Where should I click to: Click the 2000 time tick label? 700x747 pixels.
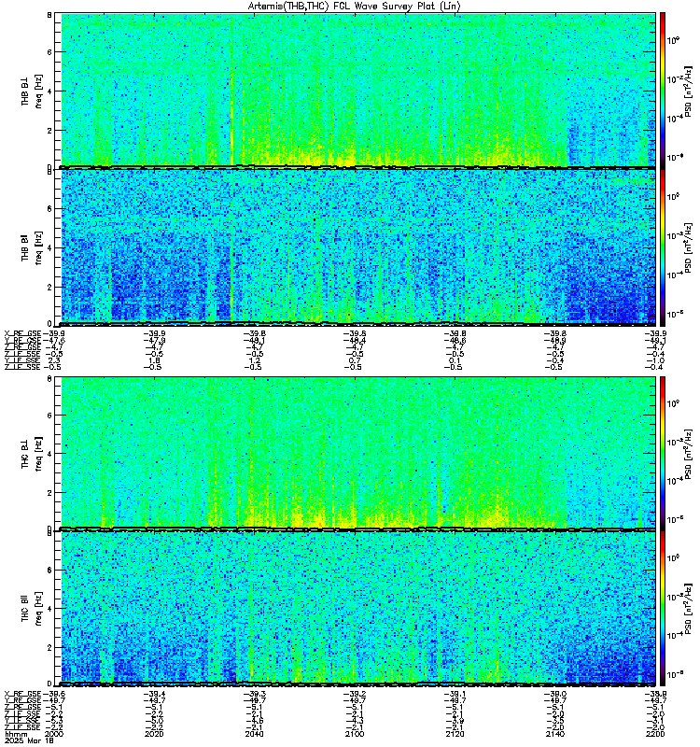coord(53,734)
